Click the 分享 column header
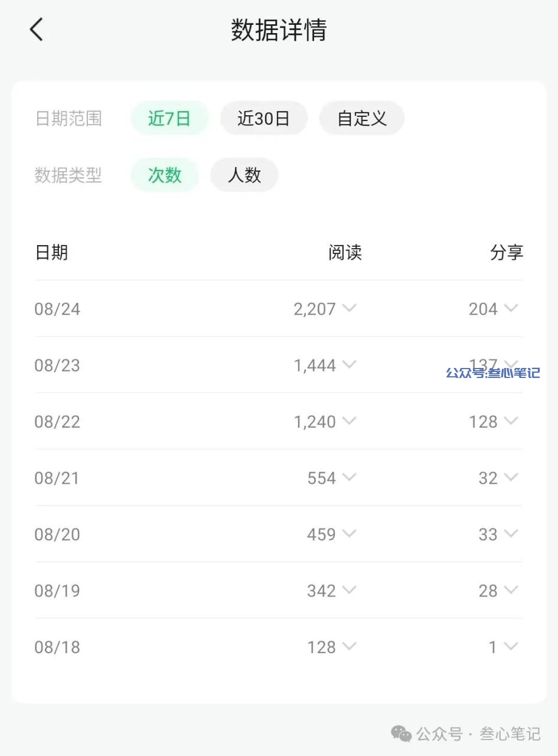558x756 pixels. click(507, 252)
